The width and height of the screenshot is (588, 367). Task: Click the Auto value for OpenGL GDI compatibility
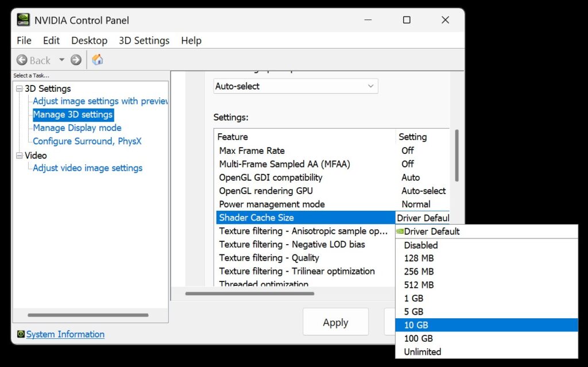pos(411,177)
